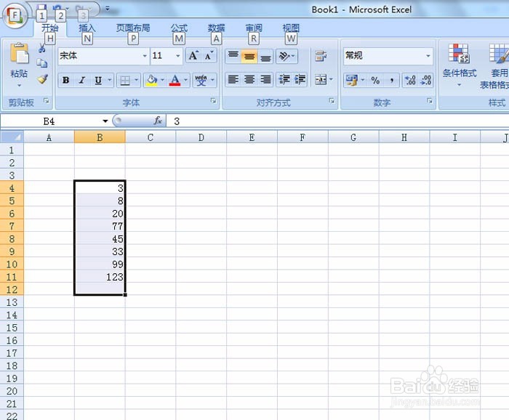Increase indent
The height and width of the screenshot is (420, 509).
pos(300,79)
